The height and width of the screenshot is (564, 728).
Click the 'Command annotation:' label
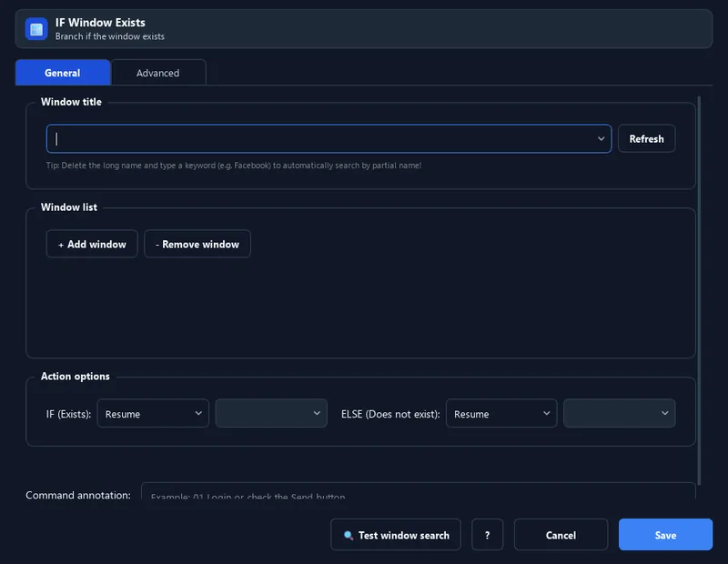click(78, 495)
